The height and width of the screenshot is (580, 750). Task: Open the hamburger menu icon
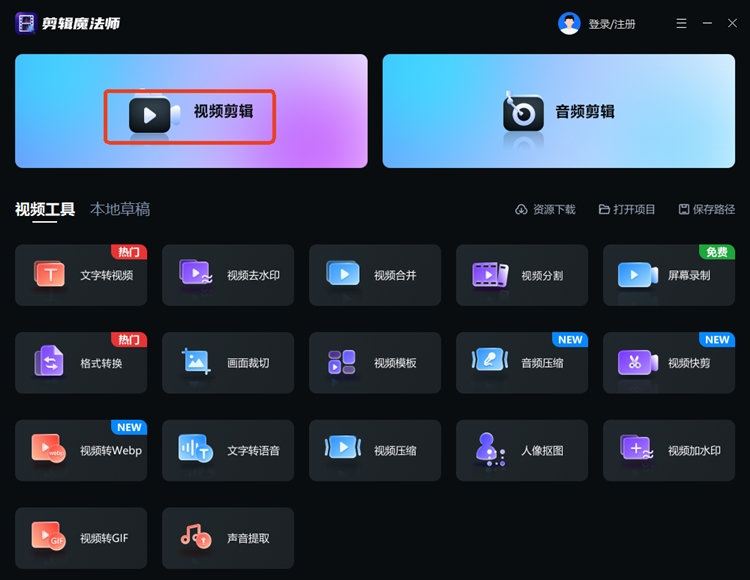(x=682, y=23)
